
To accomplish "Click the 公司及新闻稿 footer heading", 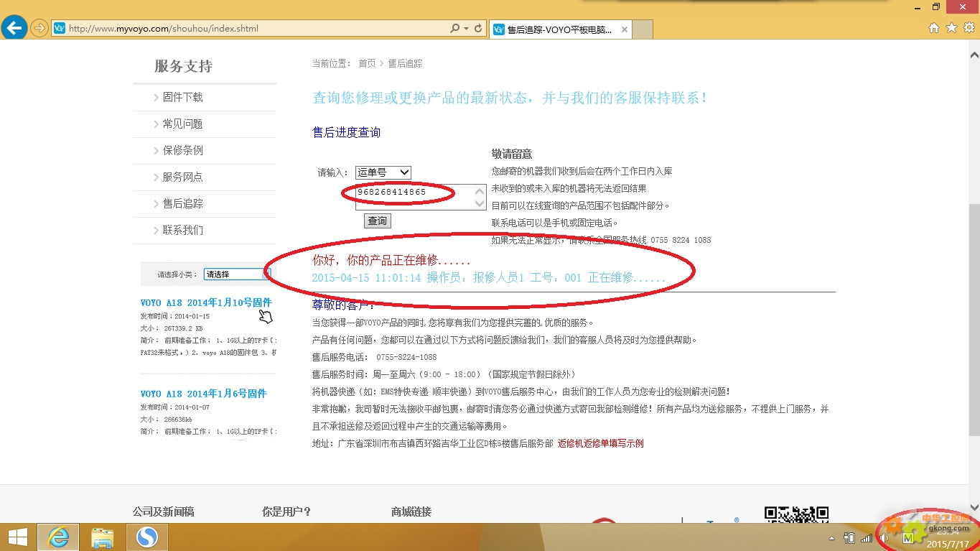I will click(x=163, y=511).
